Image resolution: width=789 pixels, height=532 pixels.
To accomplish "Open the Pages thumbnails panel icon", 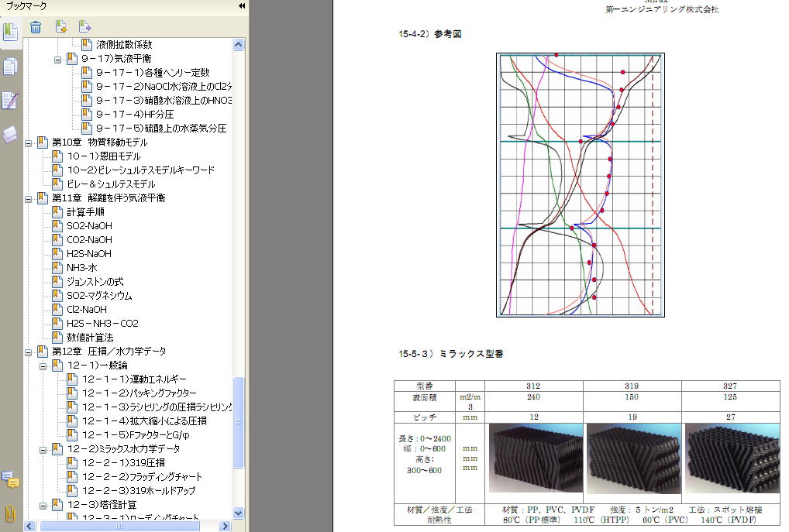I will coord(10,67).
